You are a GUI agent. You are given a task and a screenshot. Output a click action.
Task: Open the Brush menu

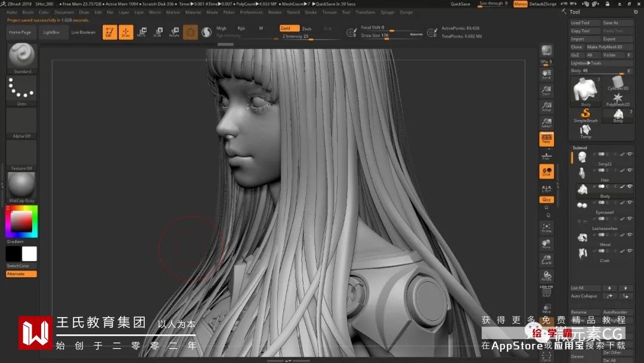[x=28, y=13]
